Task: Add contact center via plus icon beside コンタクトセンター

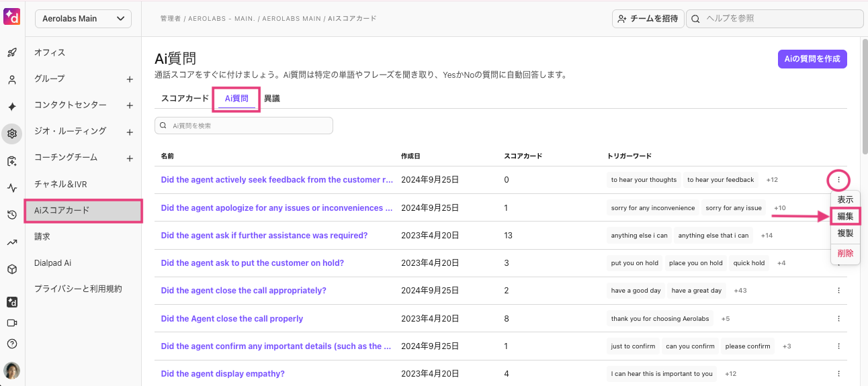Action: tap(130, 105)
